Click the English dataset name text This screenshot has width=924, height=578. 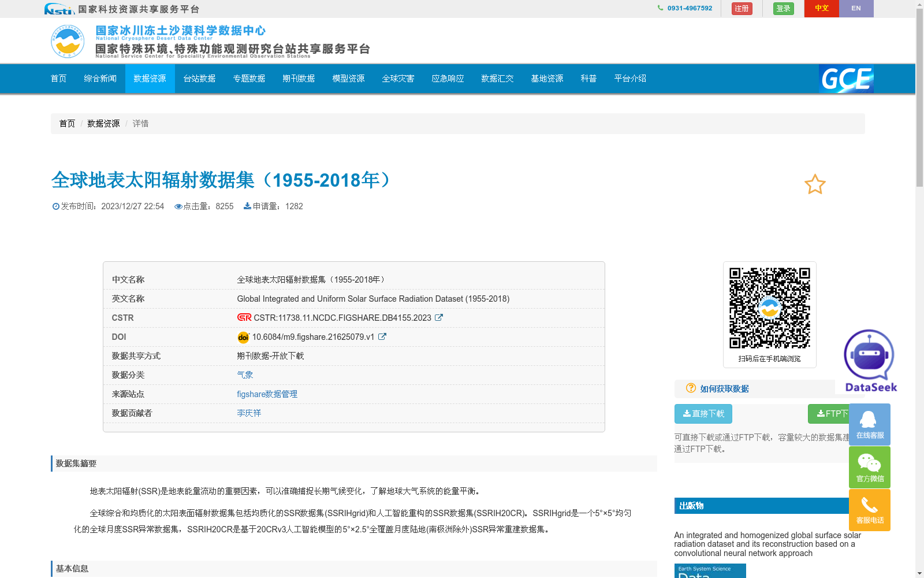pyautogui.click(x=373, y=298)
